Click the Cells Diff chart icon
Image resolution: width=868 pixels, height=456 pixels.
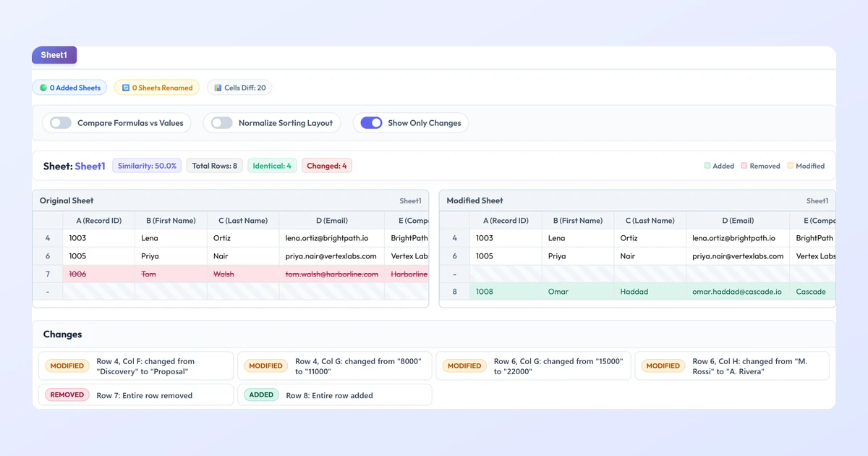(x=218, y=88)
